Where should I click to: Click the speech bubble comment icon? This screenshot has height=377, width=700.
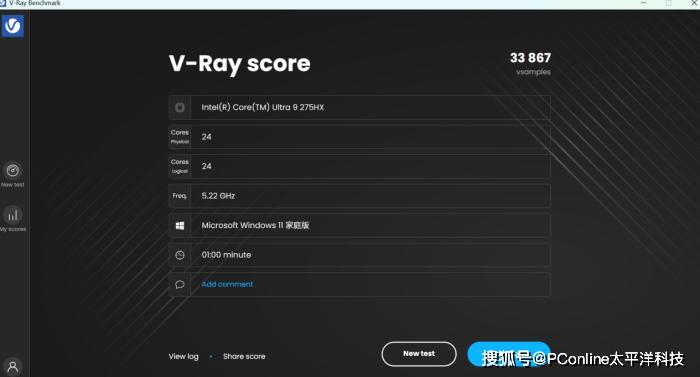pyautogui.click(x=180, y=285)
